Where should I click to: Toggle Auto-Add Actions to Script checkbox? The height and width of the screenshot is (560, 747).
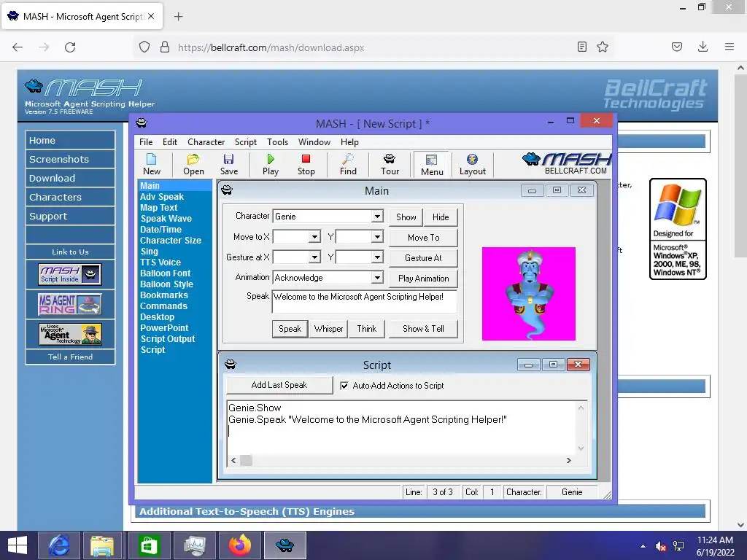[344, 386]
